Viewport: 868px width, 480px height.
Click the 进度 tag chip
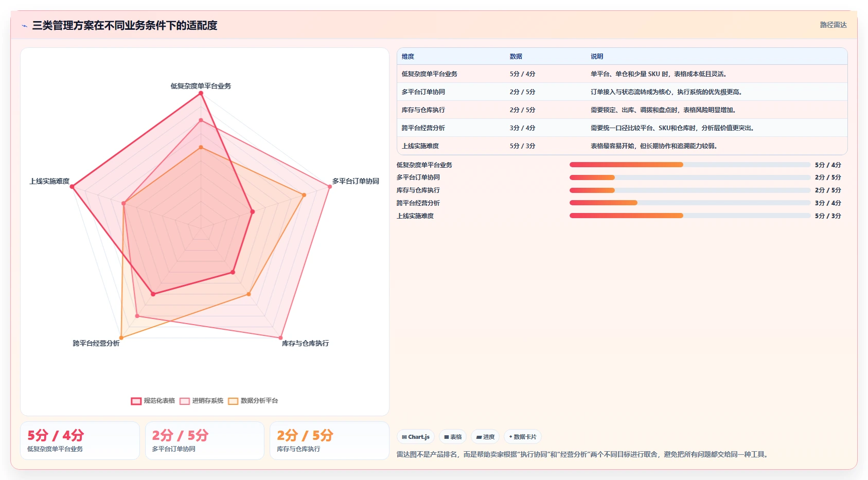pos(485,437)
